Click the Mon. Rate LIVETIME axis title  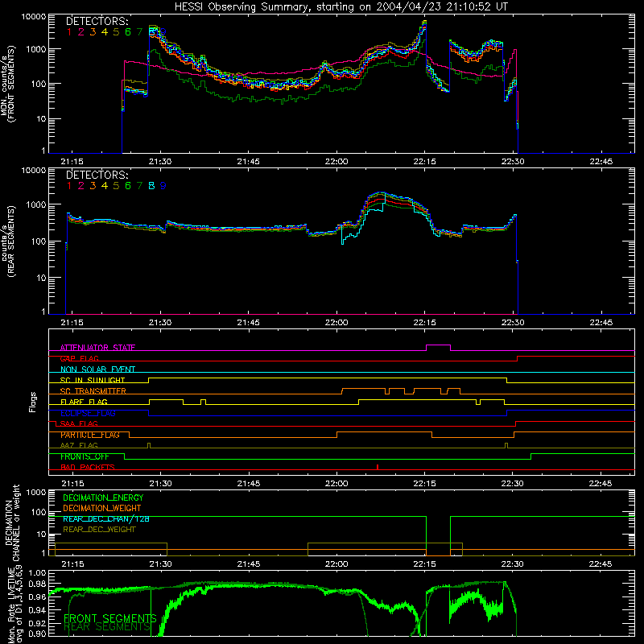[x=15, y=605]
